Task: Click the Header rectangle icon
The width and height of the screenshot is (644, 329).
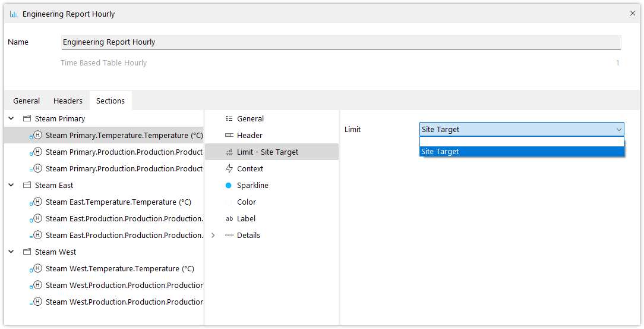Action: 229,135
